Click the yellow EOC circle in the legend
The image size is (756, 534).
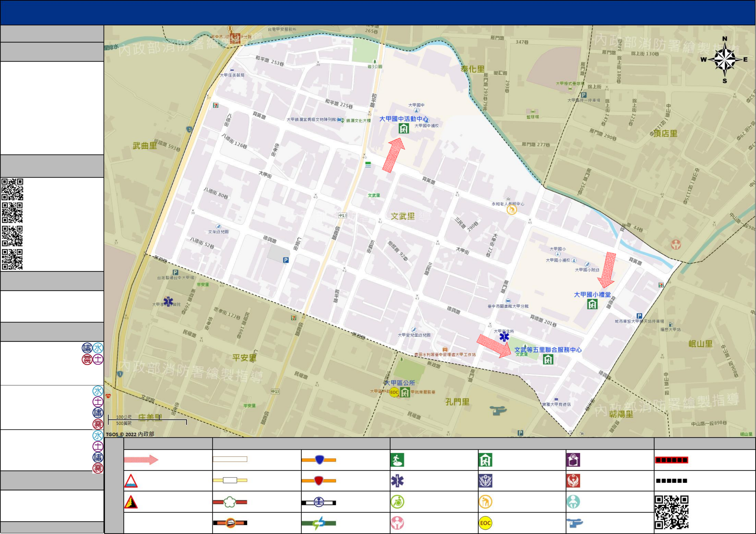[485, 523]
